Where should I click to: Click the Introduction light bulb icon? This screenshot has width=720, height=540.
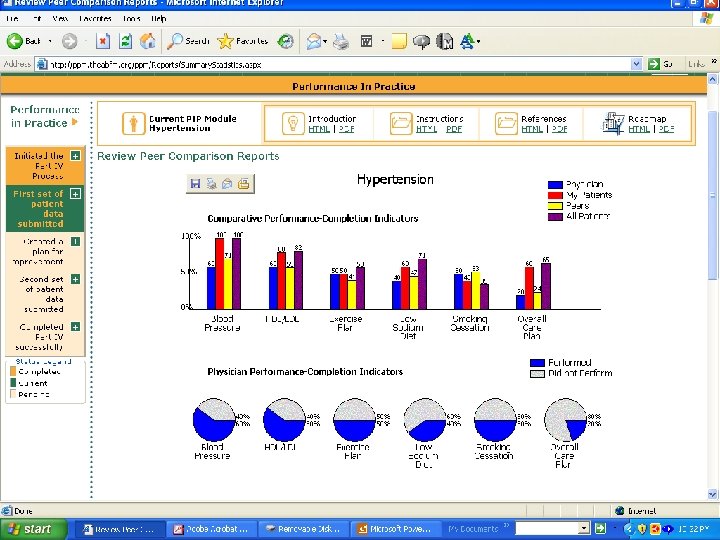(x=293, y=124)
